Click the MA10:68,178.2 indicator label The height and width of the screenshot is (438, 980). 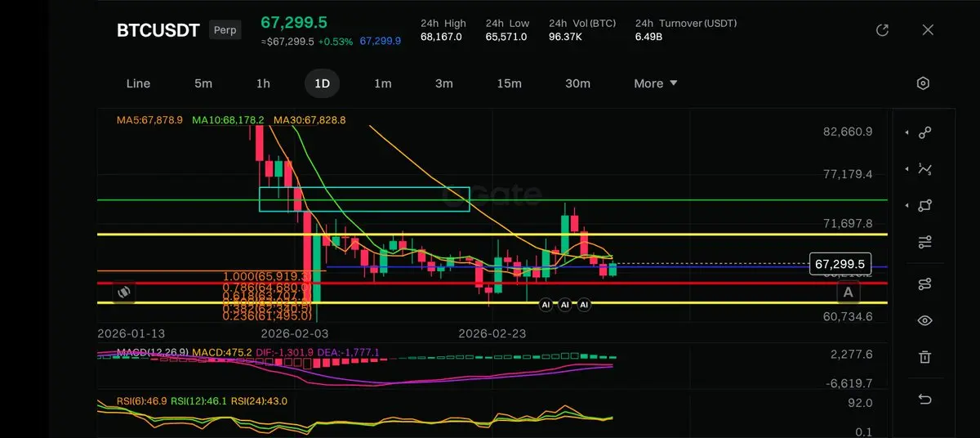coord(228,120)
